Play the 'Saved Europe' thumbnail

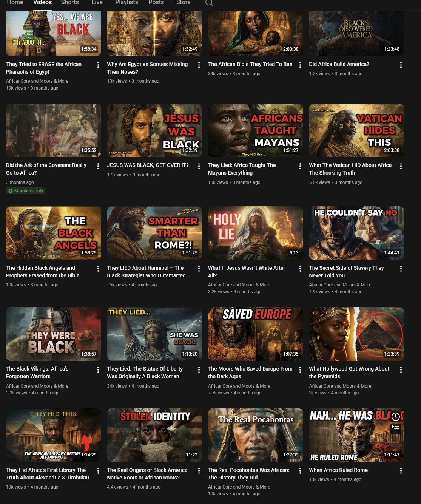coord(256,334)
